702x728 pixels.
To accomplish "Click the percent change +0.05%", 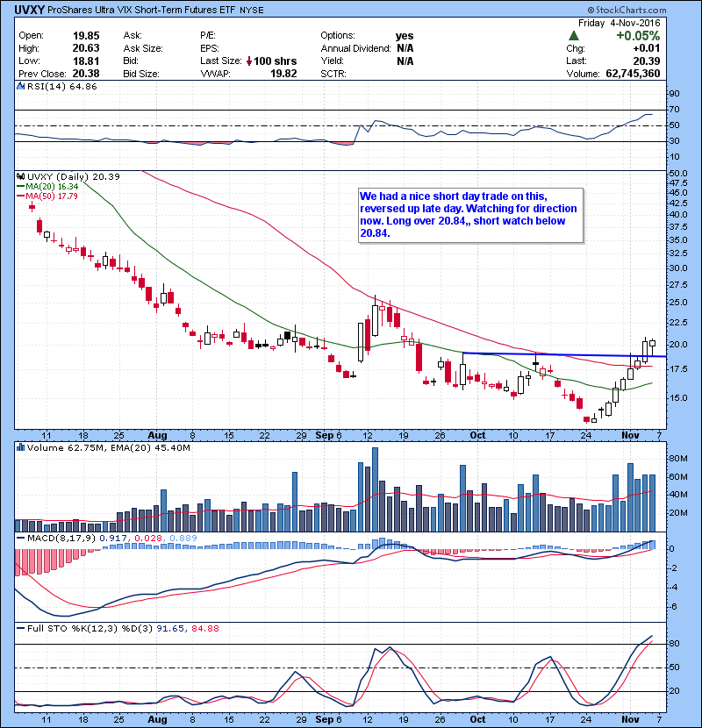I will 638,36.
